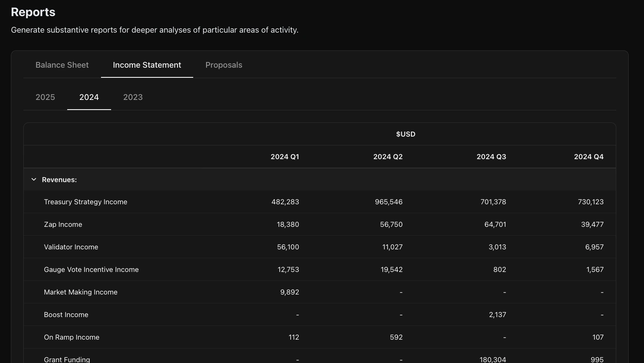The width and height of the screenshot is (644, 363).
Task: Open the Proposals tab
Action: pyautogui.click(x=223, y=65)
